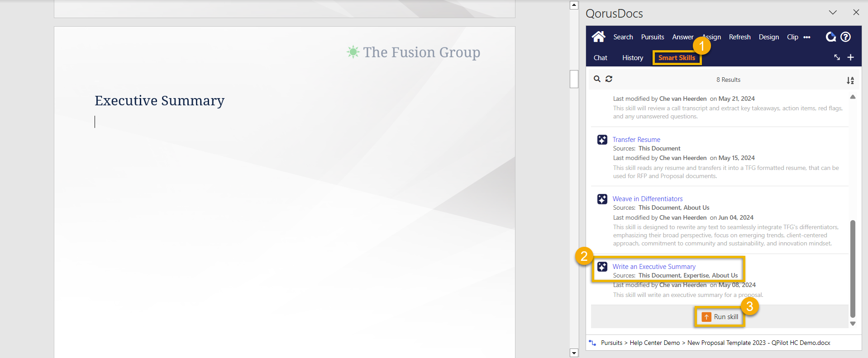
Task: Expand the QorusDocs pane options chevron
Action: pos(833,13)
